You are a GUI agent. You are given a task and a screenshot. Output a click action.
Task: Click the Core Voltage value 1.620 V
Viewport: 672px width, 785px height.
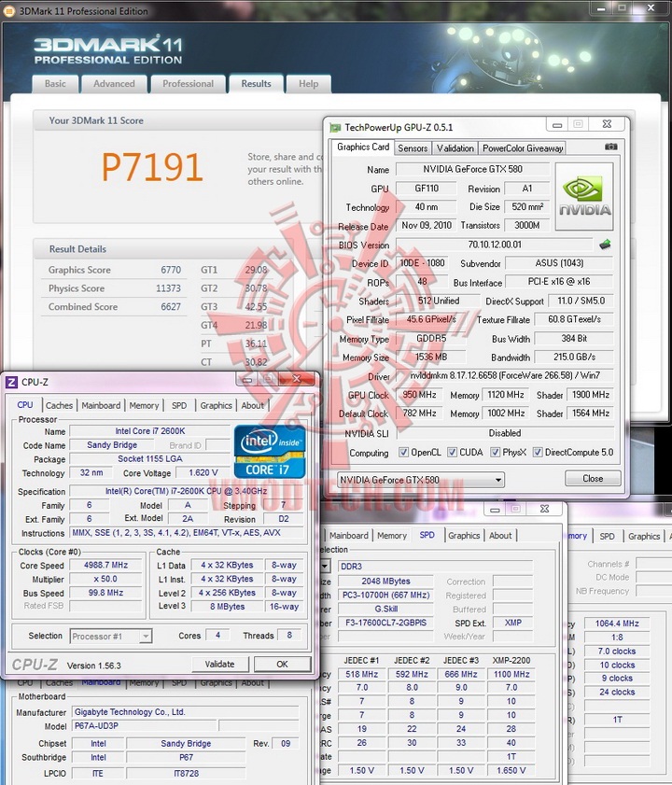pyautogui.click(x=203, y=473)
